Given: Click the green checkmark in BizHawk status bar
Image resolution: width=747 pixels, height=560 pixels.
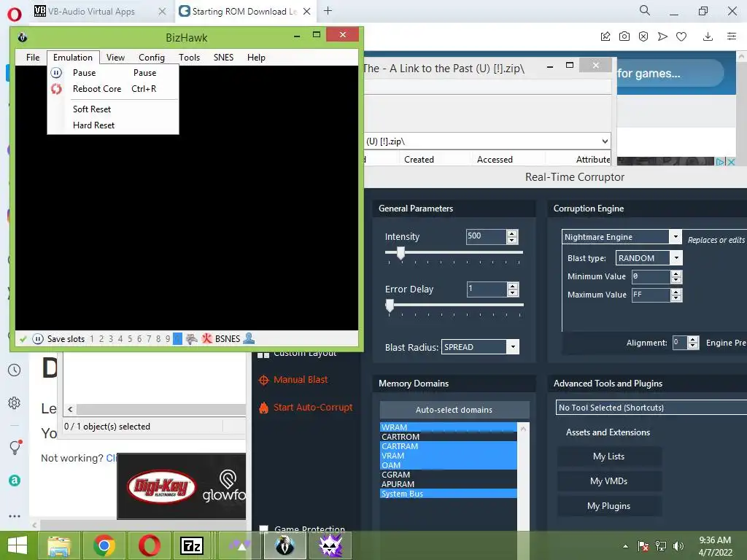Looking at the screenshot, I should tap(23, 339).
